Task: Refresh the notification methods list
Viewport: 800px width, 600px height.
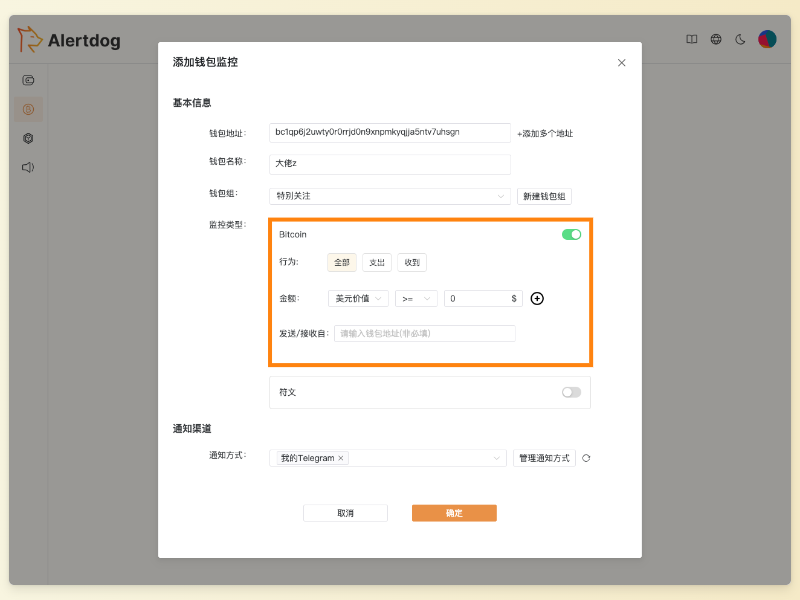Action: (x=586, y=458)
